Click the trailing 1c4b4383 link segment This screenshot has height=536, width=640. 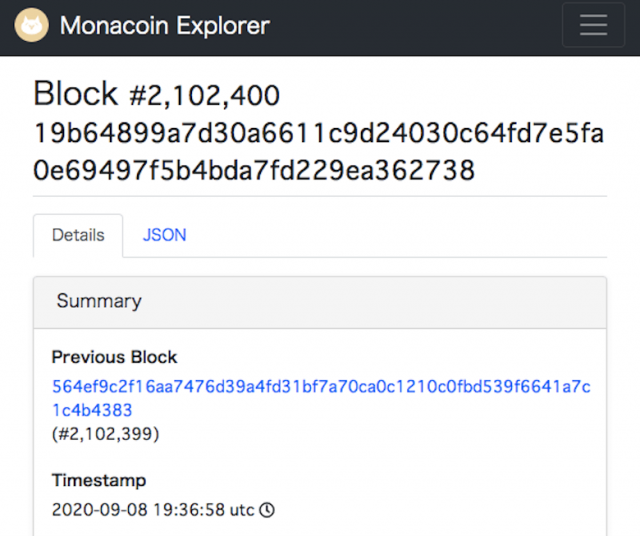click(92, 410)
